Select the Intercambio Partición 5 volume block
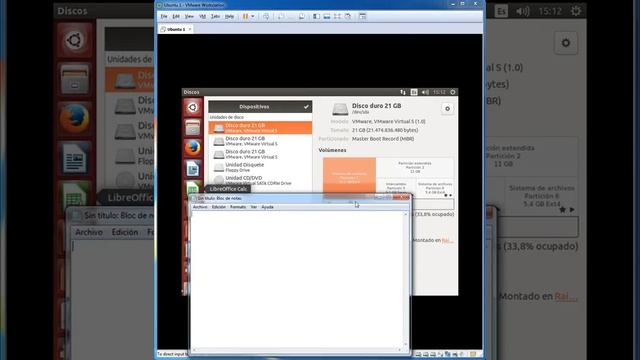 tap(396, 187)
